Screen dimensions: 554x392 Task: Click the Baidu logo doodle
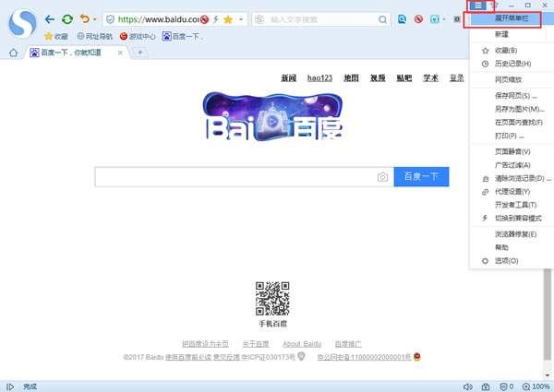coord(272,116)
